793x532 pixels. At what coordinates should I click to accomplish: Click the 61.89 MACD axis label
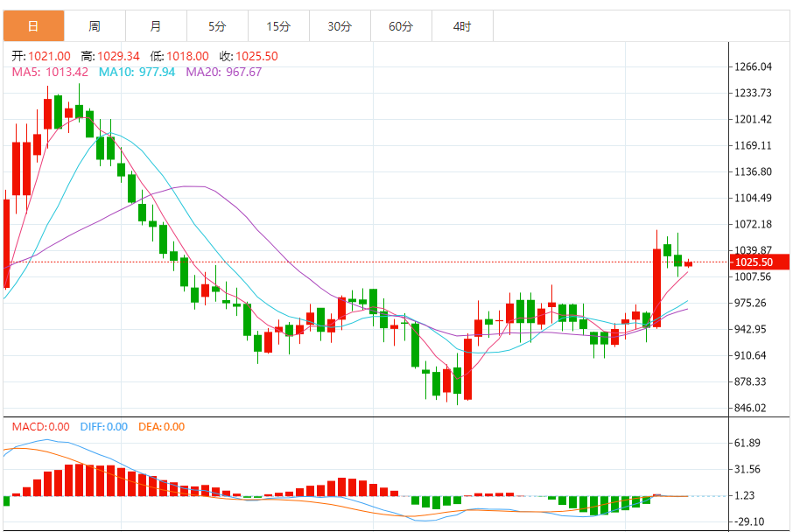(747, 443)
